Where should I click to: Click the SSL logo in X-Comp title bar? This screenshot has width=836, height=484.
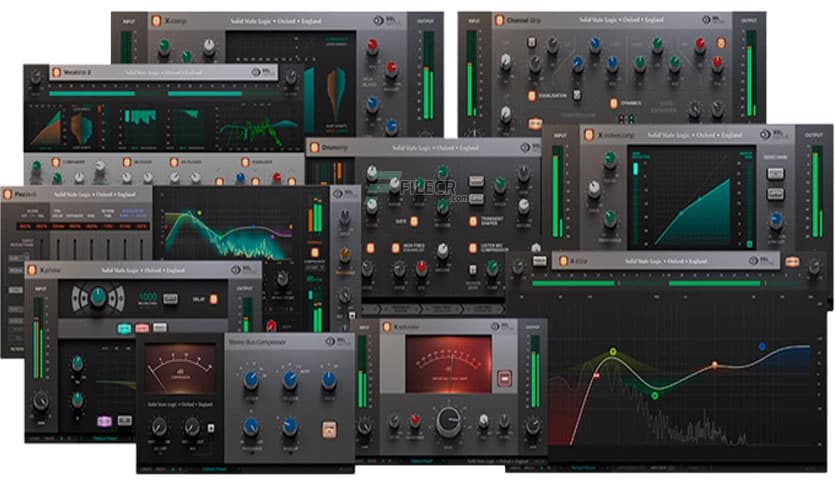pos(385,21)
